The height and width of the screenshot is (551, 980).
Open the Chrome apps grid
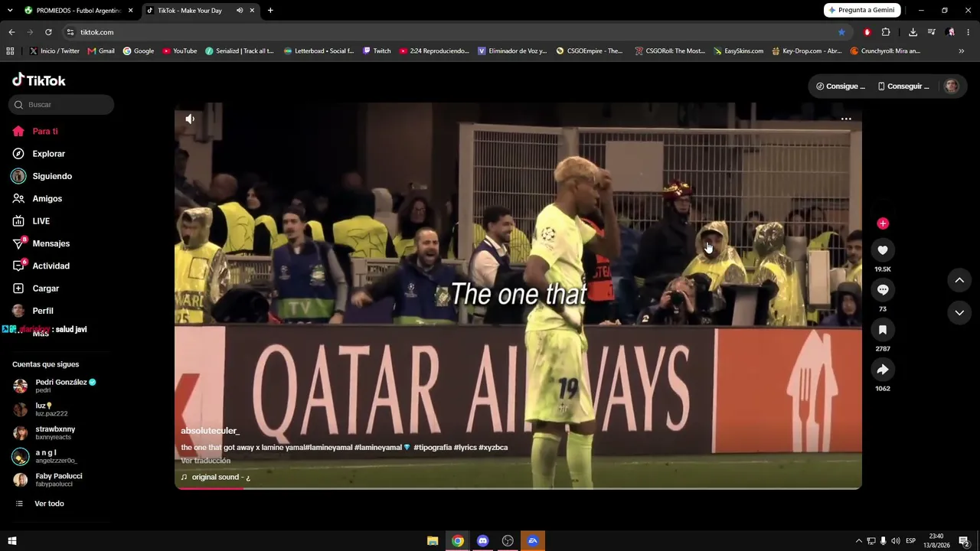pos(10,51)
